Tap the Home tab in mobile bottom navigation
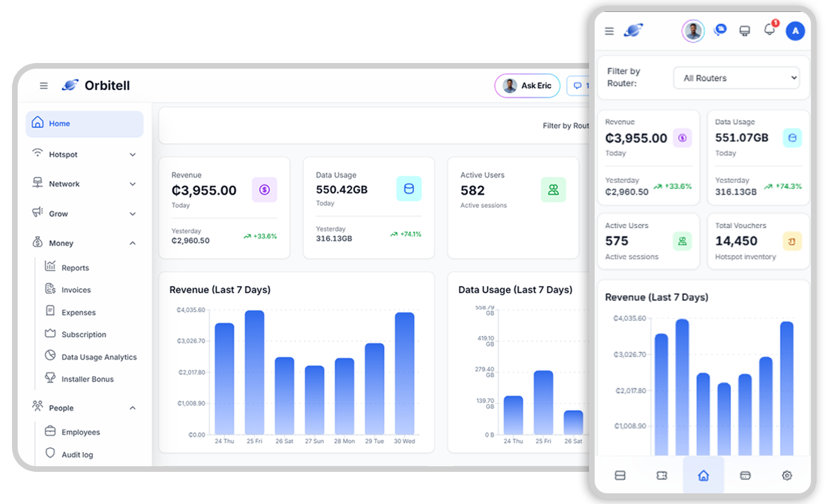Viewport: 833px width, 504px height. click(704, 475)
